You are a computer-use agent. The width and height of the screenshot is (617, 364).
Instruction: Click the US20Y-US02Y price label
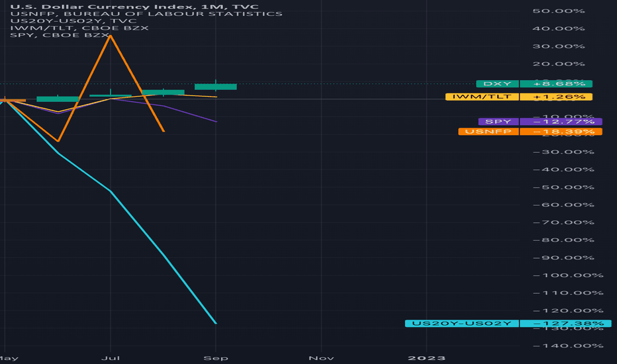pos(462,324)
